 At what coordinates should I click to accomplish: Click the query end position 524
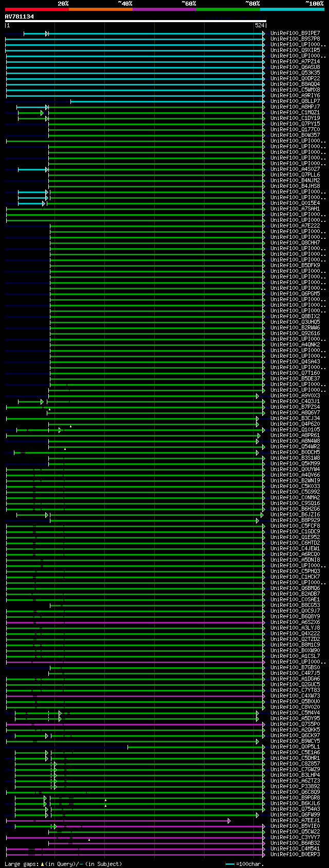coord(260,25)
